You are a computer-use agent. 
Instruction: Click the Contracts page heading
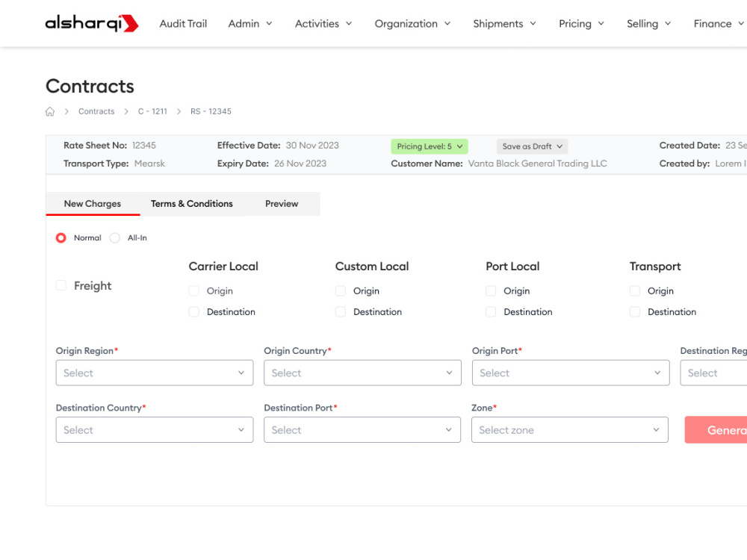click(x=90, y=86)
